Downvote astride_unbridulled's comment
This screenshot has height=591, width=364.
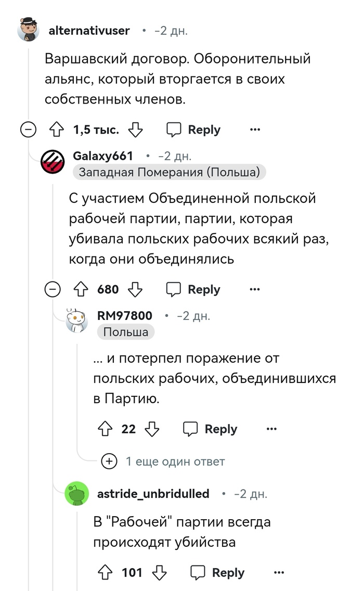(x=160, y=573)
